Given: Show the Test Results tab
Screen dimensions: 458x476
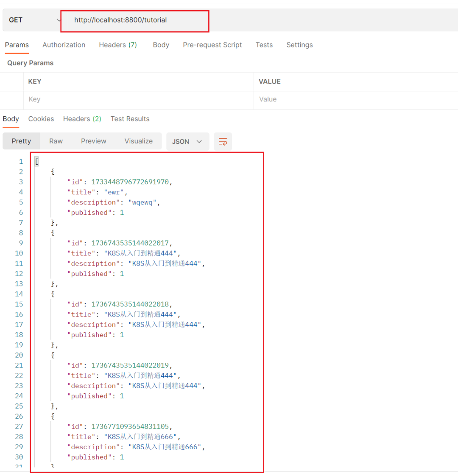Looking at the screenshot, I should click(x=130, y=119).
